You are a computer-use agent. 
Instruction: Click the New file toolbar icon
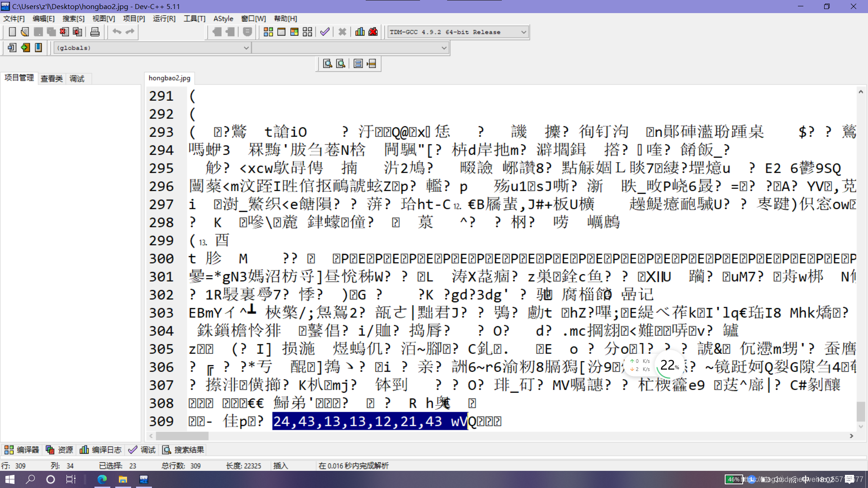tap(12, 32)
